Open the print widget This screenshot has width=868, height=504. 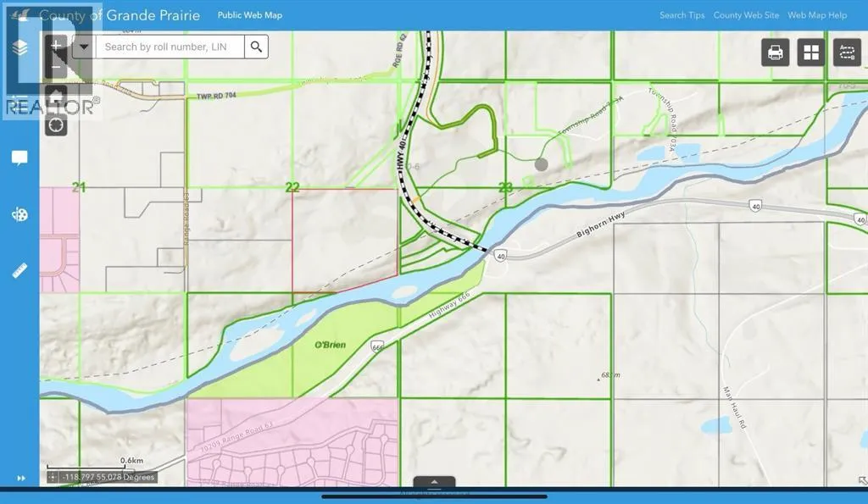click(x=775, y=53)
